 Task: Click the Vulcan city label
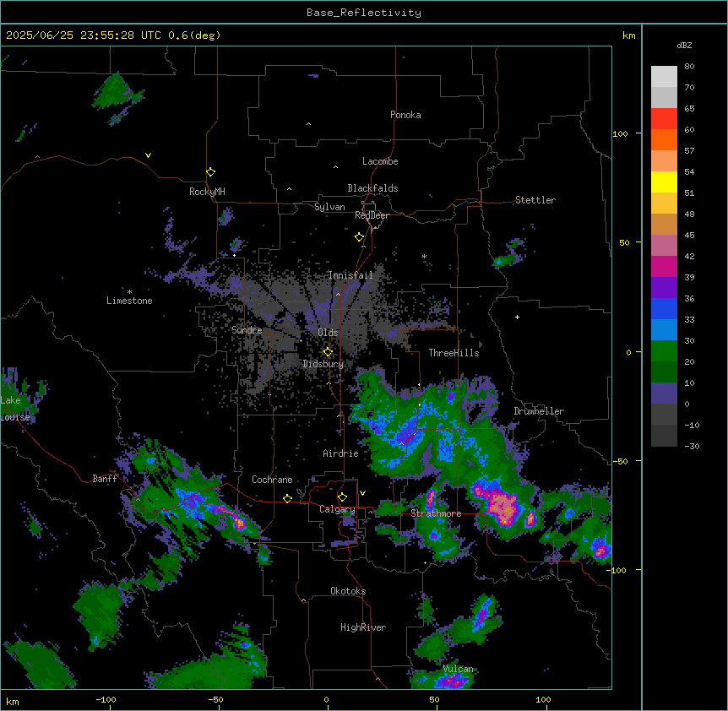pyautogui.click(x=458, y=669)
